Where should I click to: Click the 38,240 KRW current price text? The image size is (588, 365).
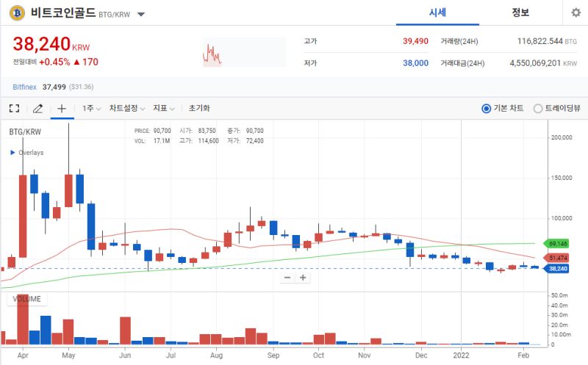pyautogui.click(x=51, y=44)
